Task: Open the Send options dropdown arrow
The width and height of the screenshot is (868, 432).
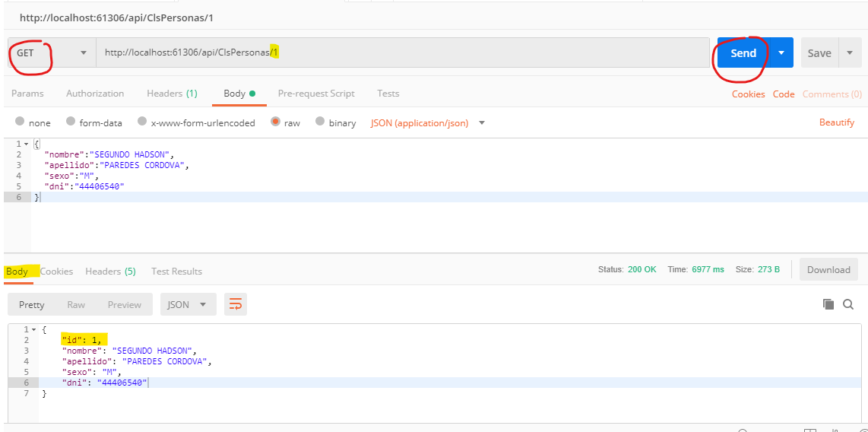Action: 781,52
